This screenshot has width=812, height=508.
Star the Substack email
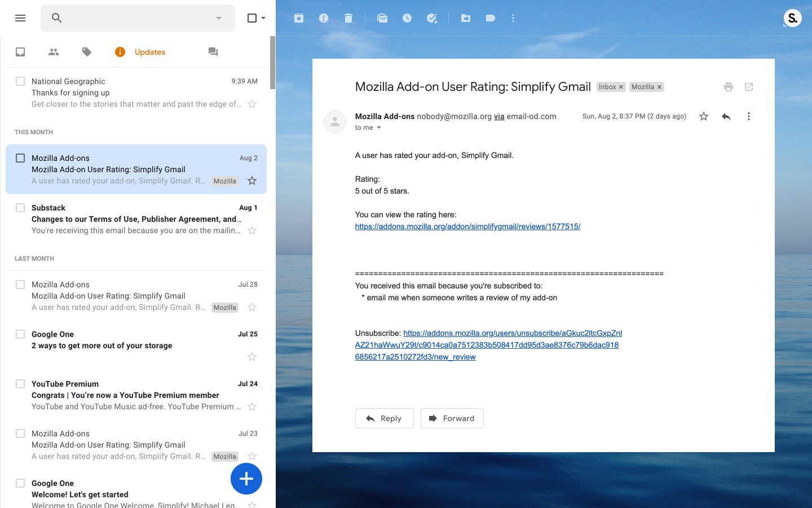coord(252,230)
